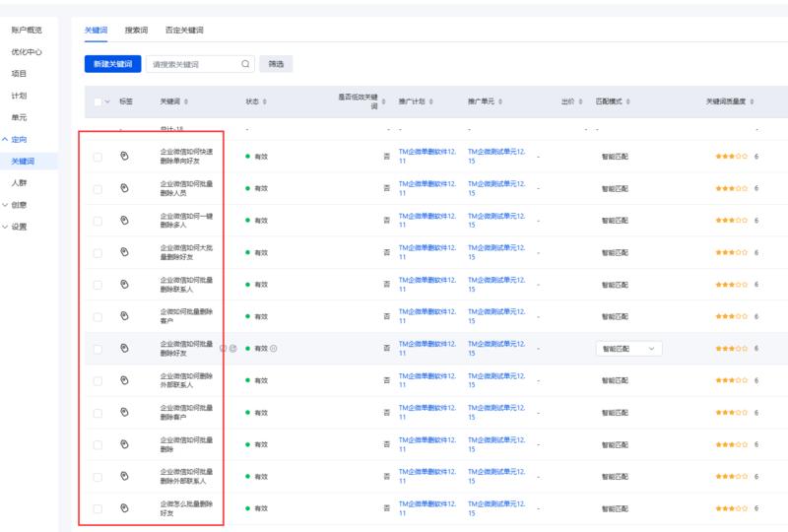Image resolution: width=788 pixels, height=532 pixels.
Task: Click the tag icon for 企微如何批量删除客户
Action: click(124, 316)
